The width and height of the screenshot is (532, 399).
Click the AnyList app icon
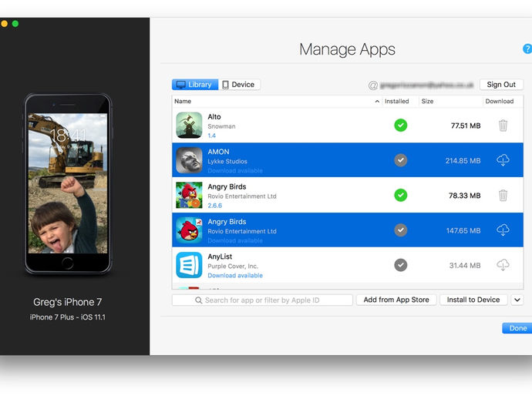pos(189,265)
